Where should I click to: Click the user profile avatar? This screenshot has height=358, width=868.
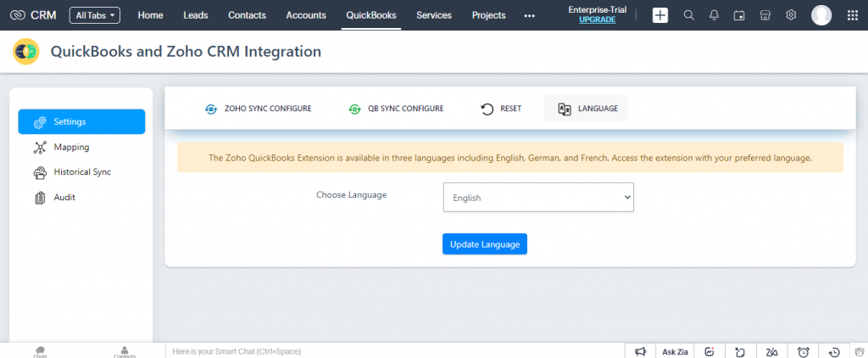click(x=821, y=15)
